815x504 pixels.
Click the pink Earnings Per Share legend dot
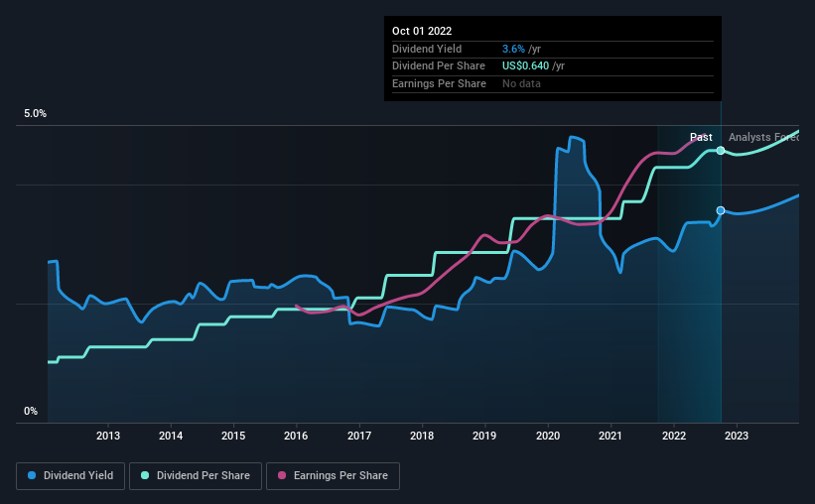[x=281, y=476]
